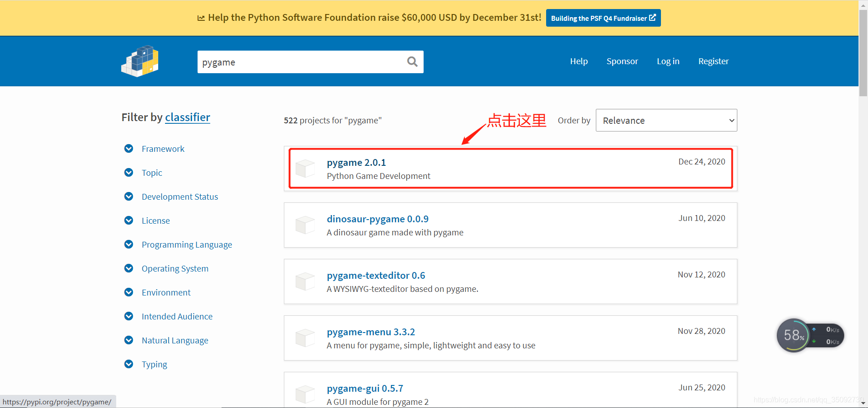Click the pygame 2.0.1 package cube icon

pyautogui.click(x=305, y=169)
